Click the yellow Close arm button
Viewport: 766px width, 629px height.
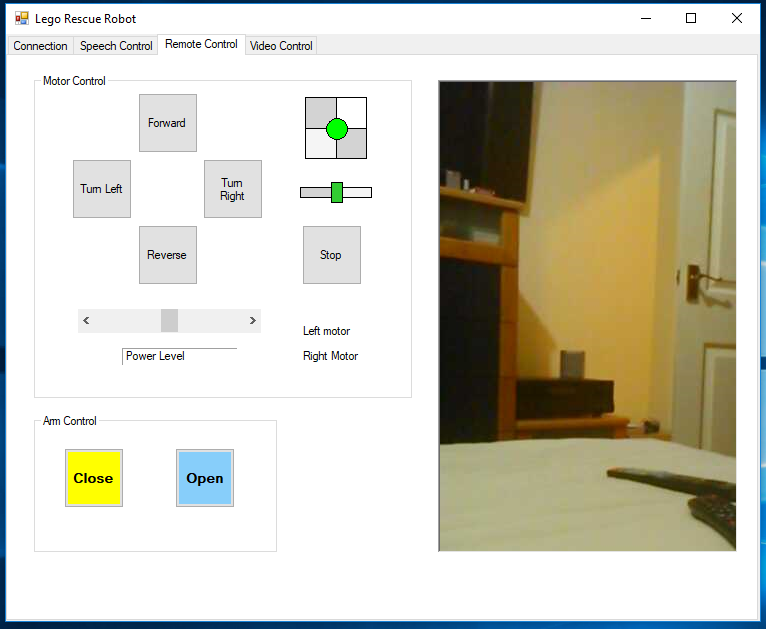click(94, 478)
